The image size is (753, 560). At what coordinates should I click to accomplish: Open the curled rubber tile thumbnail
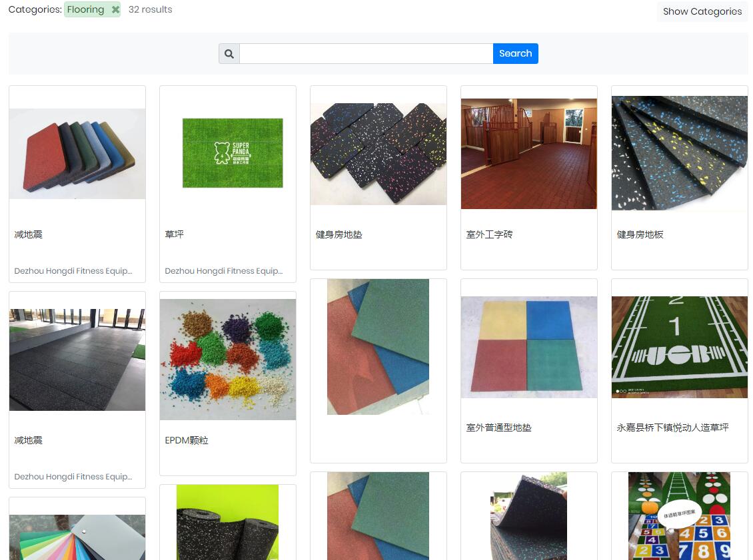coord(528,516)
